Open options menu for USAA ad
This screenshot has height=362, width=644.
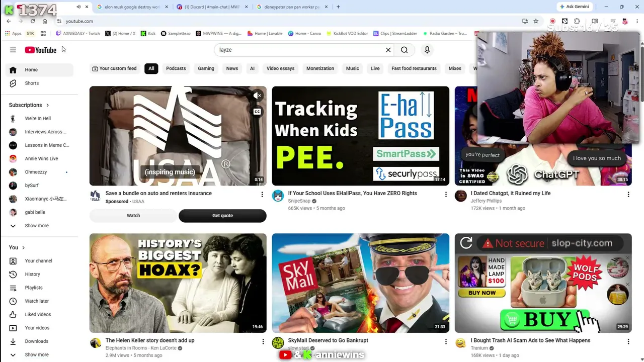coord(262,194)
